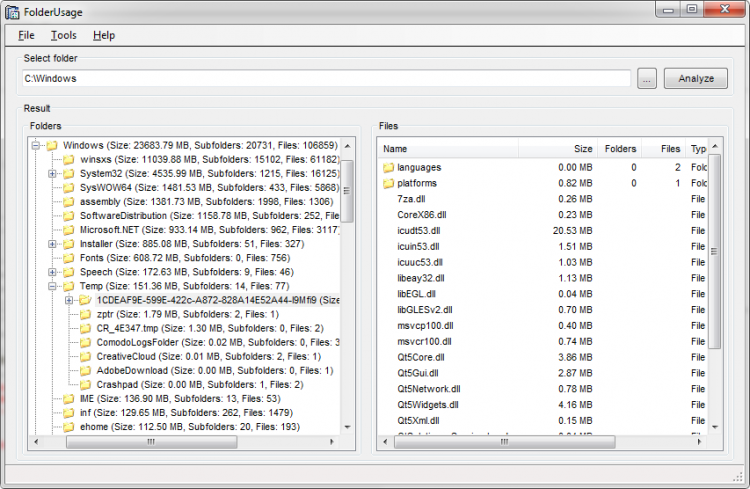Click the inf folder icon
Image resolution: width=750 pixels, height=489 pixels.
[69, 413]
